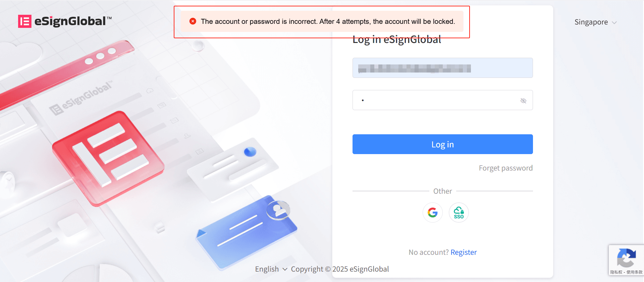Image resolution: width=644 pixels, height=282 pixels.
Task: Click the reCAPTCHA privacy link text
Action: 616,272
